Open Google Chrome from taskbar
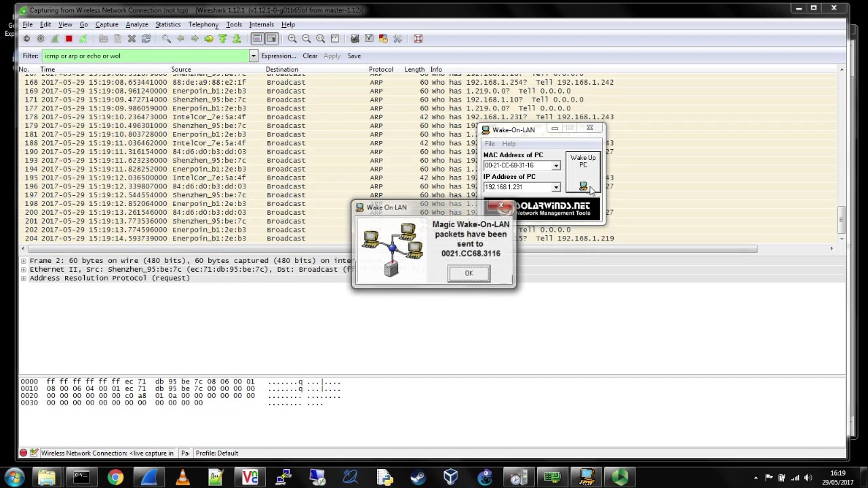Viewport: 868px width, 488px height. (115, 477)
